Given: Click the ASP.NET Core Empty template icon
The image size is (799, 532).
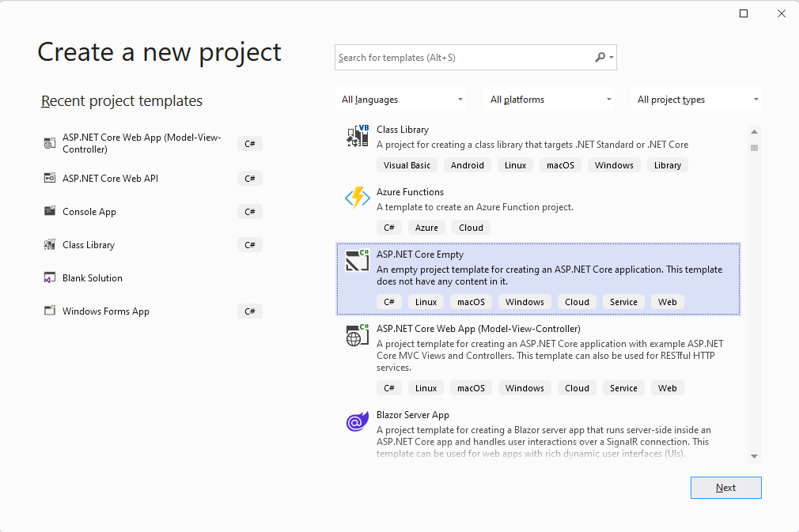Looking at the screenshot, I should tap(358, 260).
